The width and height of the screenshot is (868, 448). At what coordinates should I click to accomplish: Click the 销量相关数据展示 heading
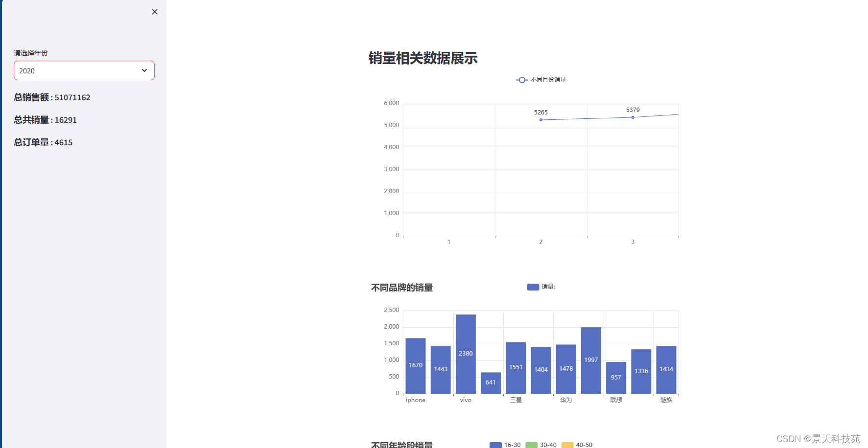click(423, 58)
